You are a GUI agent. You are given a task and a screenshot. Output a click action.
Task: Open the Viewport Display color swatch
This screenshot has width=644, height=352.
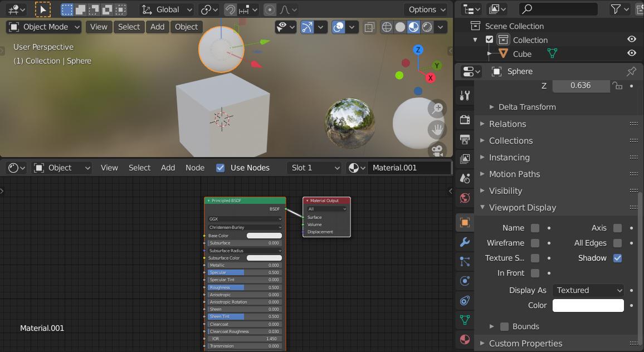[588, 305]
